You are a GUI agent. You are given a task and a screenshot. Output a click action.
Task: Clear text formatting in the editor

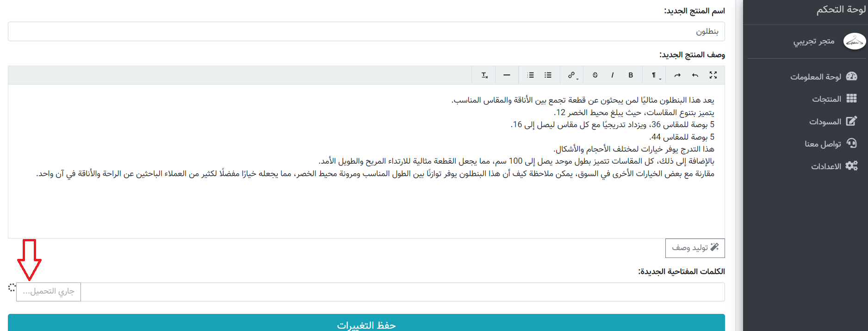(x=484, y=75)
